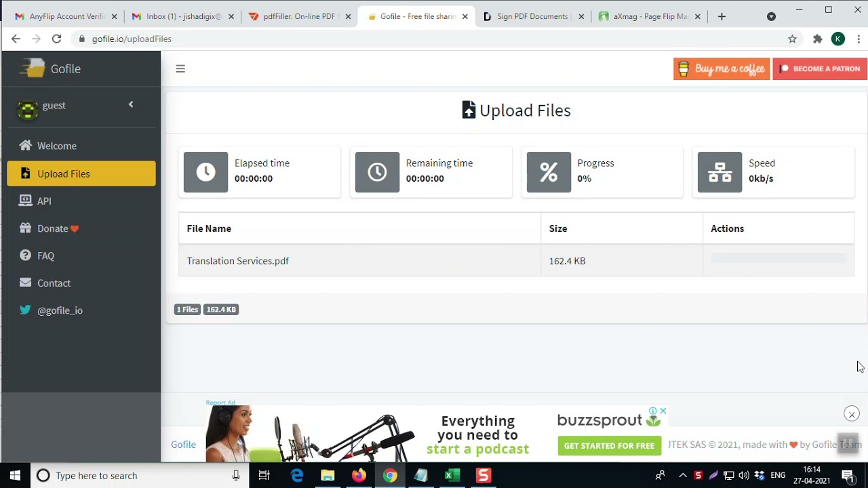Viewport: 868px width, 488px height.
Task: Click the browser back arrow
Action: [16, 39]
